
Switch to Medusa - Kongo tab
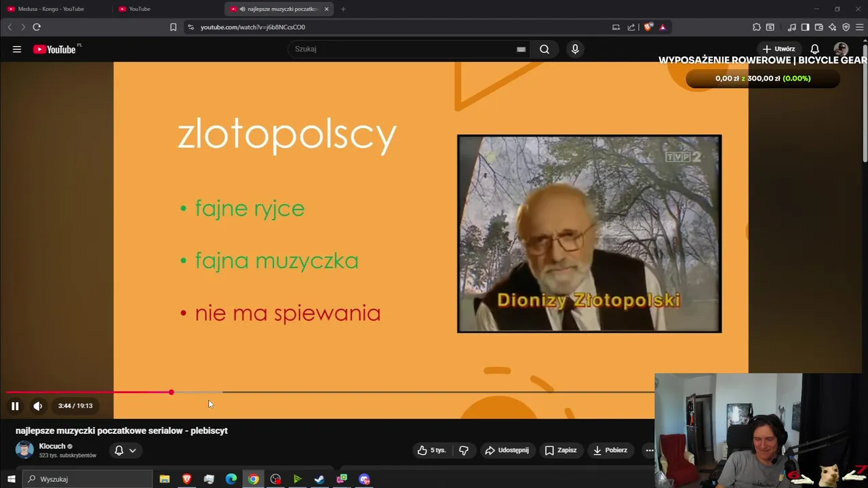coord(56,9)
